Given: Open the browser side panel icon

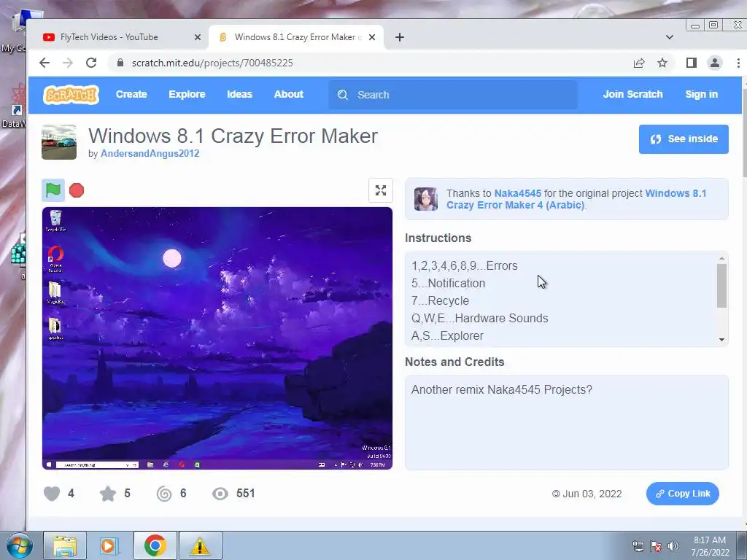Looking at the screenshot, I should 692,63.
